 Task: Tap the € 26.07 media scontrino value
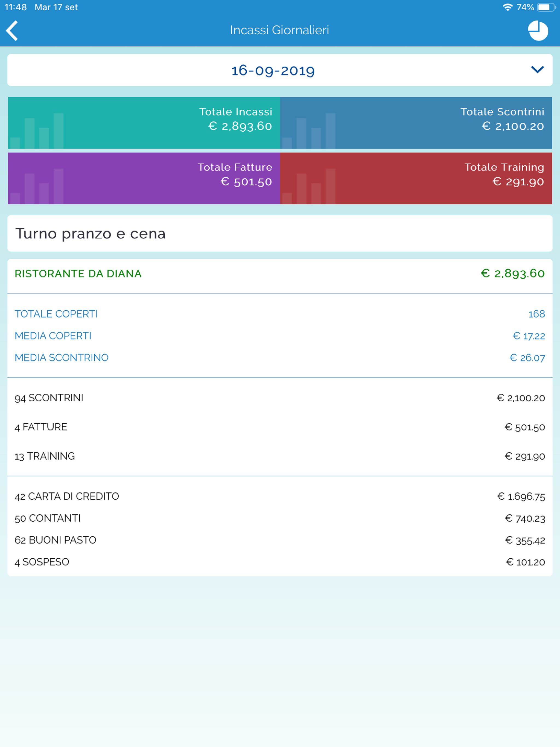coord(527,358)
